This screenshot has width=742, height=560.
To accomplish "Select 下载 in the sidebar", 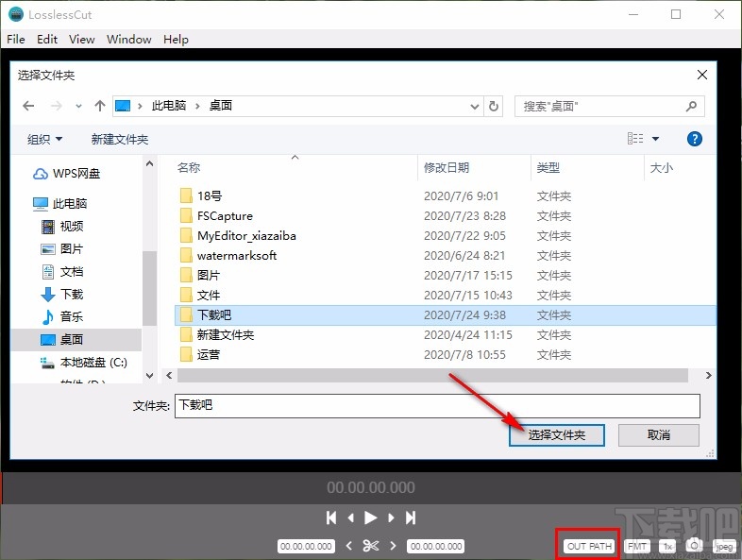I will 62,295.
